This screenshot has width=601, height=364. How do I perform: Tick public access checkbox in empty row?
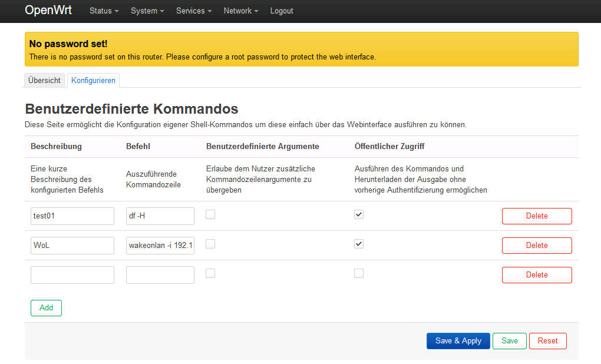tap(359, 273)
